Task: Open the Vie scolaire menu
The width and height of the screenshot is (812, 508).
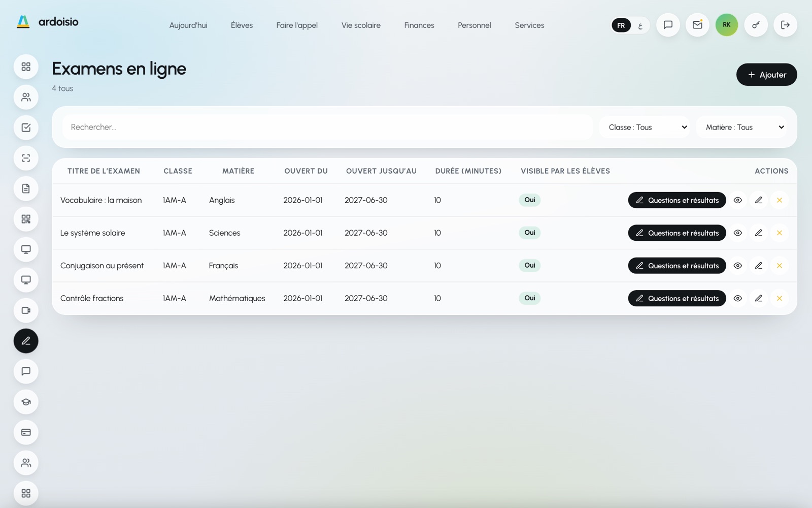Action: (x=361, y=25)
